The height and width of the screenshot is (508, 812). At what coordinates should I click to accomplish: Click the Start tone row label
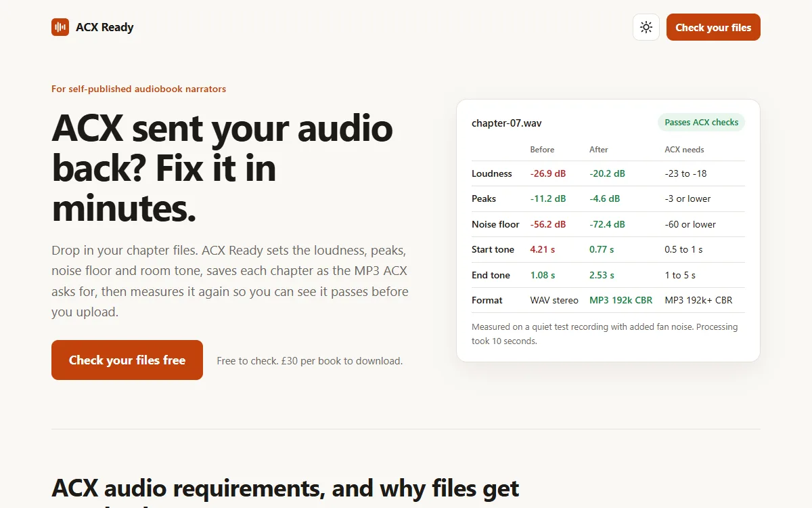point(493,249)
